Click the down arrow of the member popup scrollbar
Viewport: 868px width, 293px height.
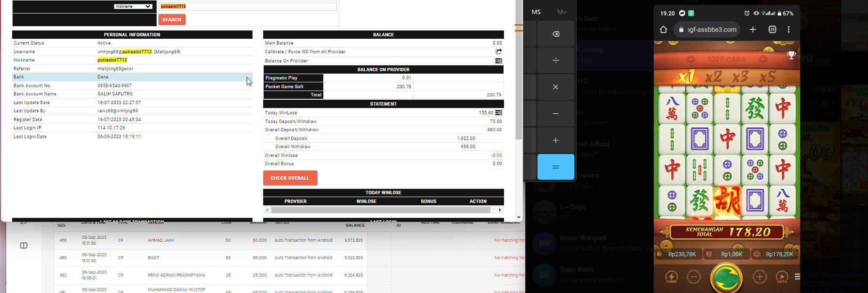519,217
